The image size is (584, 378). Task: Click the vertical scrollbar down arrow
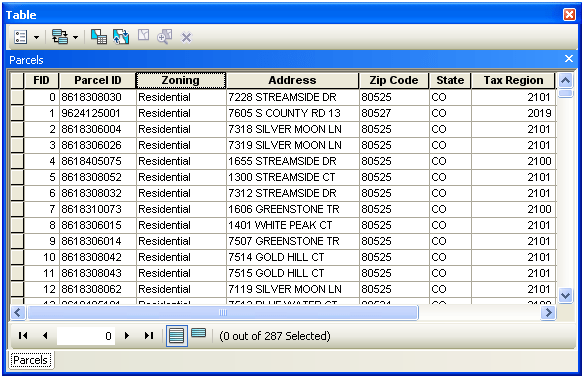point(565,296)
